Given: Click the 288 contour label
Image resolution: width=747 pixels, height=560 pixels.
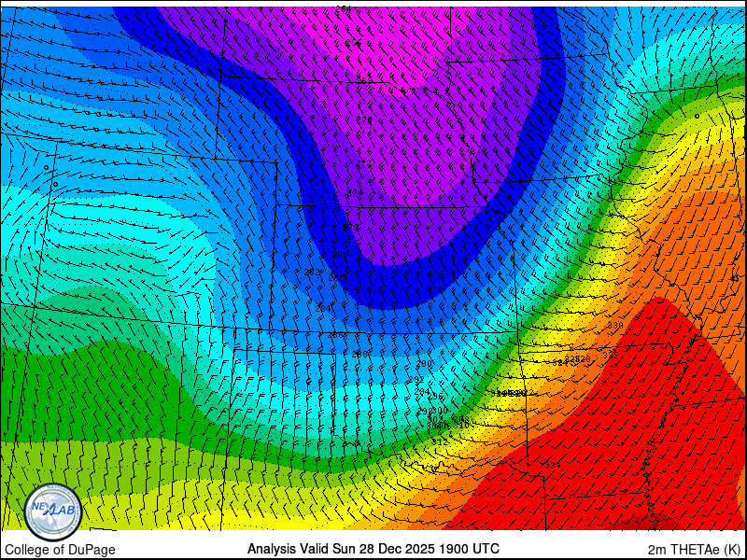Looking at the screenshot, I should click(359, 354).
